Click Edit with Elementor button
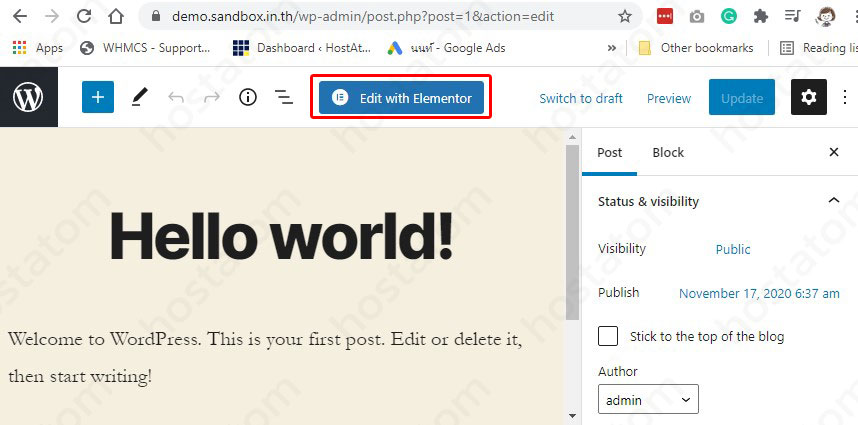Screen dimensions: 858x425 click(x=401, y=98)
